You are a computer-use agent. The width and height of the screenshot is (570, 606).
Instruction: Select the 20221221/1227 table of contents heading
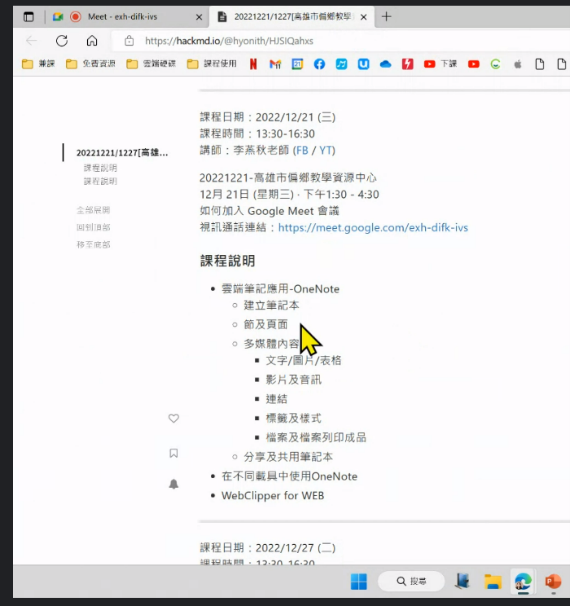tap(122, 153)
